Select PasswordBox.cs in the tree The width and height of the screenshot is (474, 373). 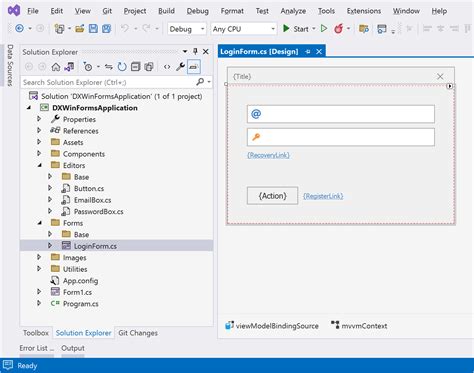pyautogui.click(x=98, y=211)
